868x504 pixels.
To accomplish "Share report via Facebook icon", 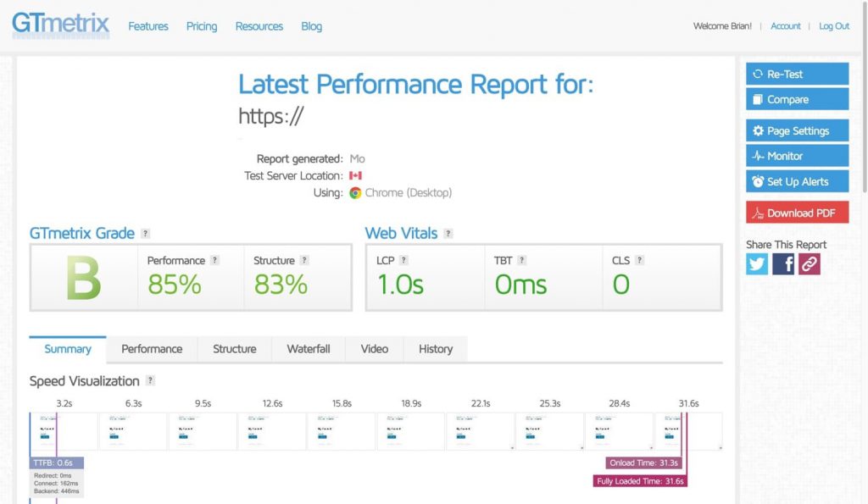I will (x=782, y=264).
